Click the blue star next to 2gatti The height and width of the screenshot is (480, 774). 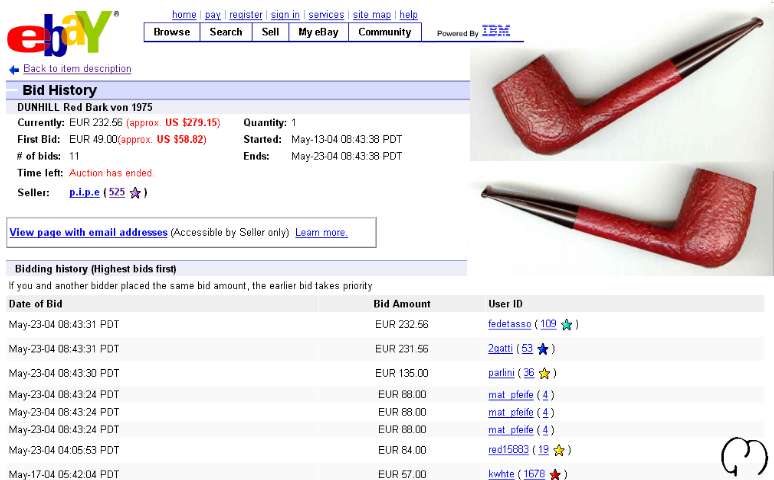(542, 349)
